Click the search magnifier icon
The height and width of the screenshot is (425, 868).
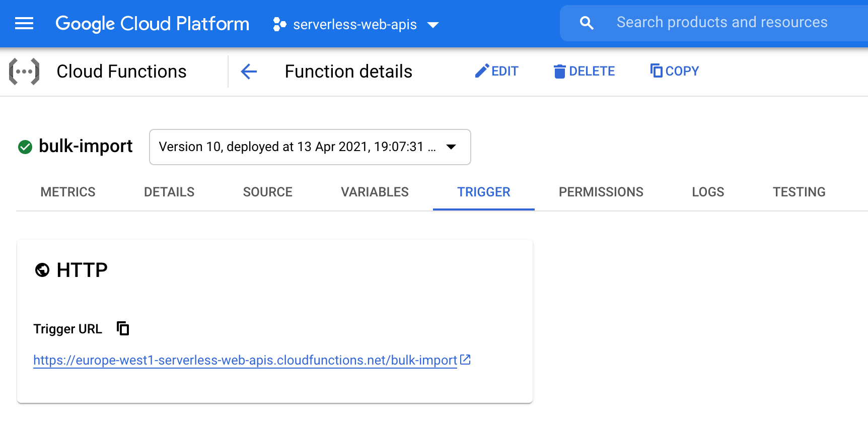tap(586, 22)
